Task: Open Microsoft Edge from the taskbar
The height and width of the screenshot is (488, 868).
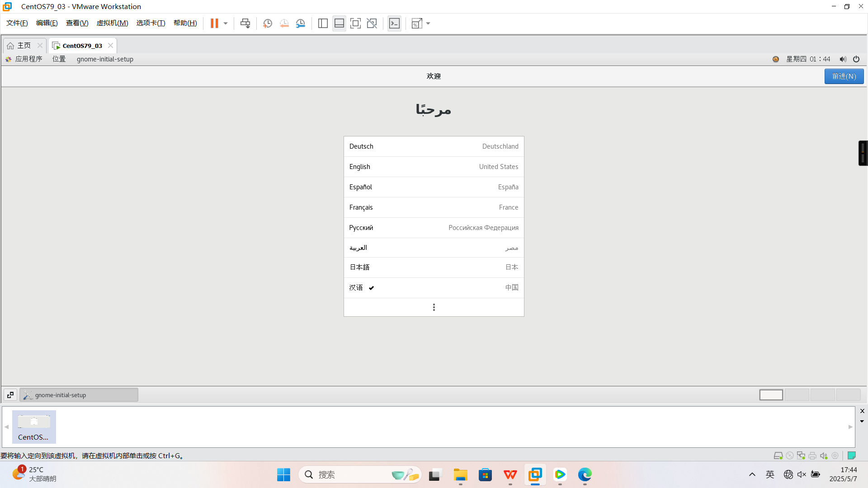Action: point(585,474)
